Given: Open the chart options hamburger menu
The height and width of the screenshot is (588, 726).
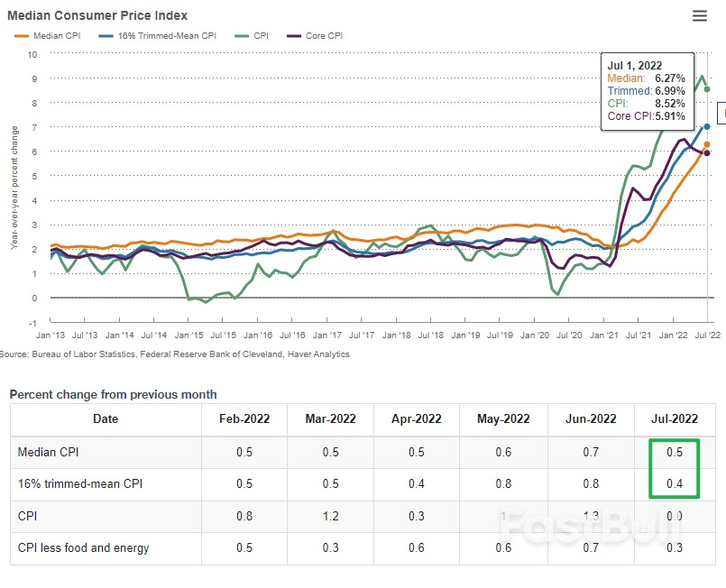Looking at the screenshot, I should tap(699, 15).
